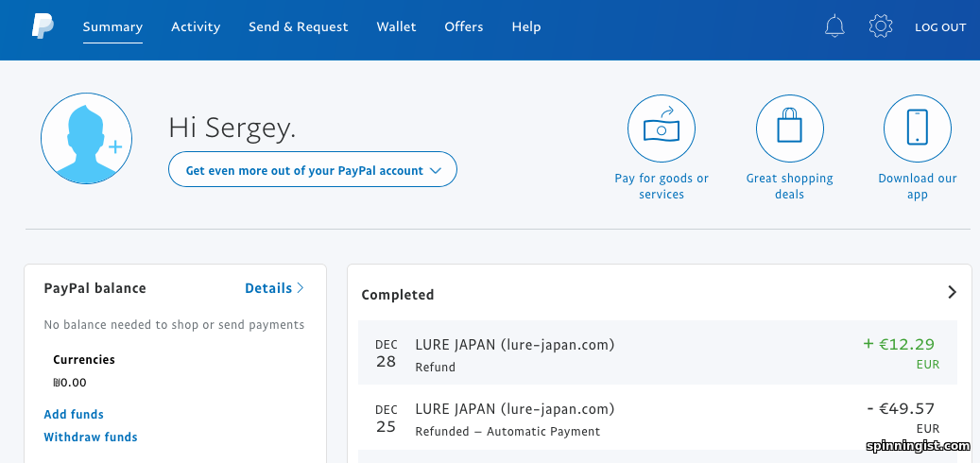Switch to the Activity tab
This screenshot has height=463, width=980.
pos(196,26)
